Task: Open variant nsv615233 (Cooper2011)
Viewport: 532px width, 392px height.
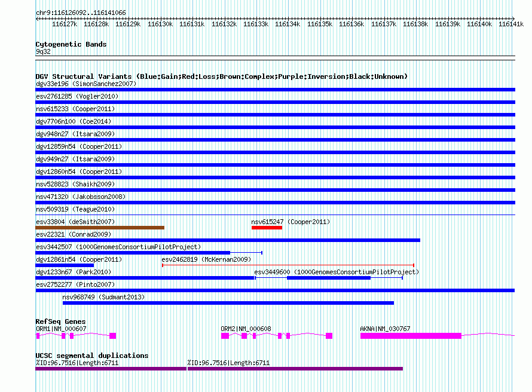Action: tap(75, 109)
